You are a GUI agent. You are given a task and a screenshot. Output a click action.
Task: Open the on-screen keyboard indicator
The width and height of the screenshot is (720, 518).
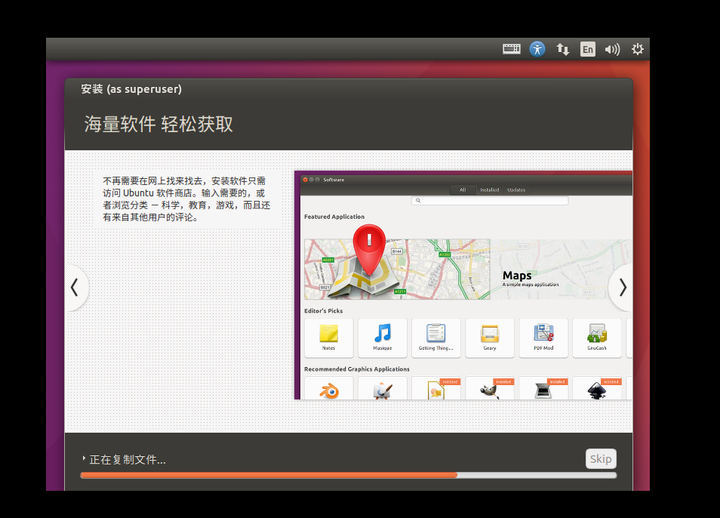pos(511,49)
